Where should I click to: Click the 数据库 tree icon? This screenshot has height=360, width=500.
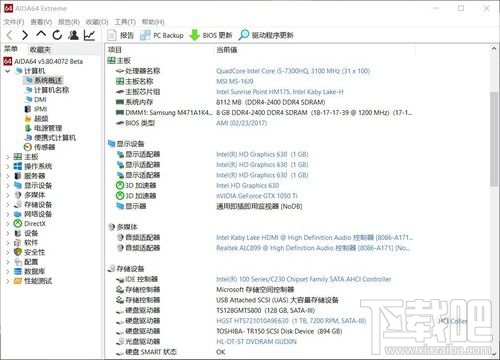18,272
